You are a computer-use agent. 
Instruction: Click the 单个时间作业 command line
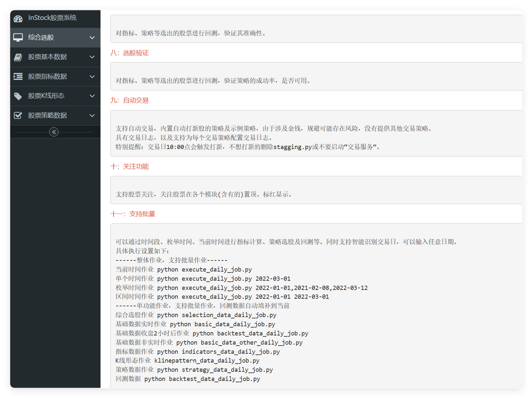(203, 279)
